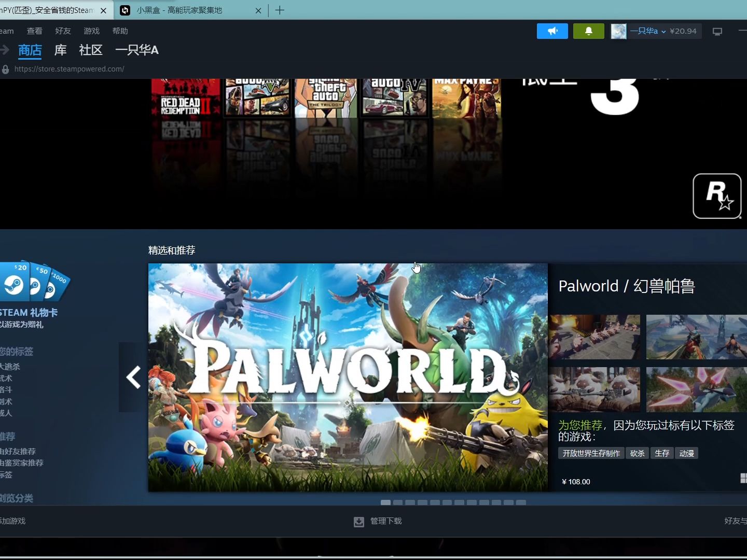Open the Palworld main capsule image
Viewport: 747px width, 560px height.
pos(348,377)
